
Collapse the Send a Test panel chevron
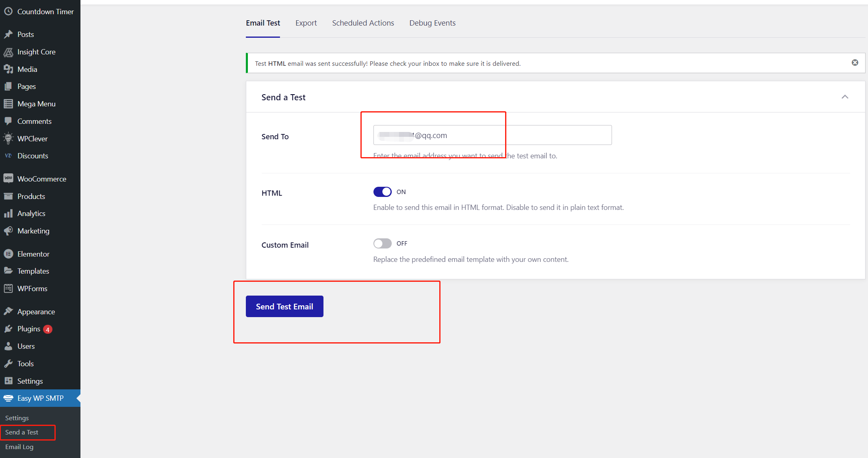pos(845,97)
